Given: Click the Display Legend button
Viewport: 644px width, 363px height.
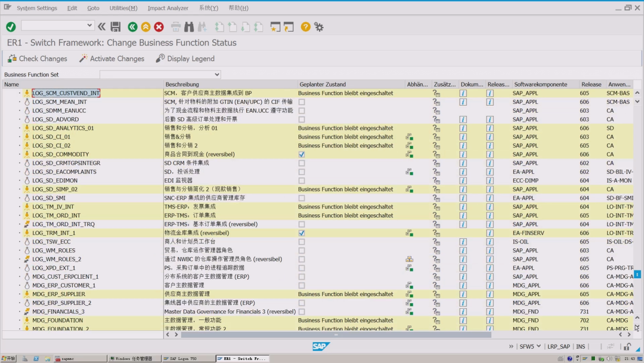Looking at the screenshot, I should click(x=185, y=59).
